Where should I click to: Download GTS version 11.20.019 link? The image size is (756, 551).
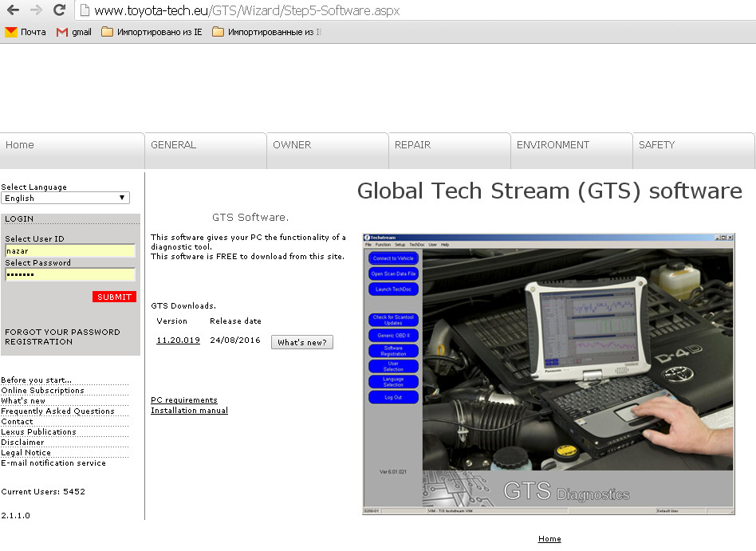(178, 340)
